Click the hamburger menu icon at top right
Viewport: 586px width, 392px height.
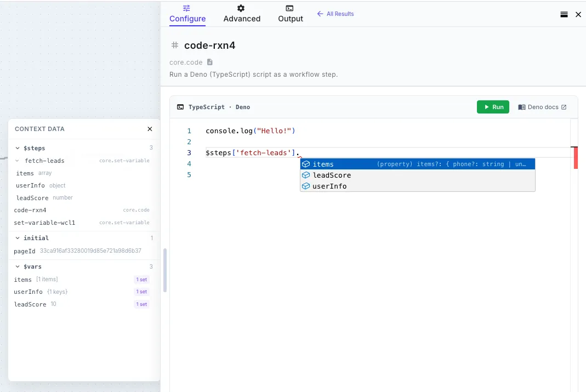(x=564, y=14)
